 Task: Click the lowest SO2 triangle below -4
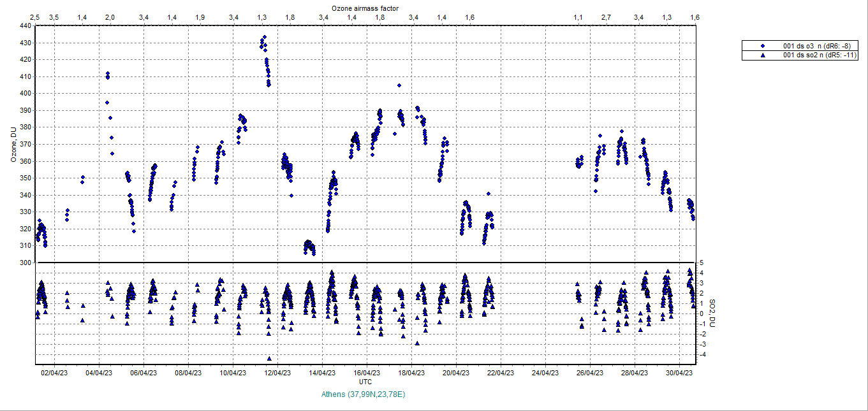[x=269, y=359]
